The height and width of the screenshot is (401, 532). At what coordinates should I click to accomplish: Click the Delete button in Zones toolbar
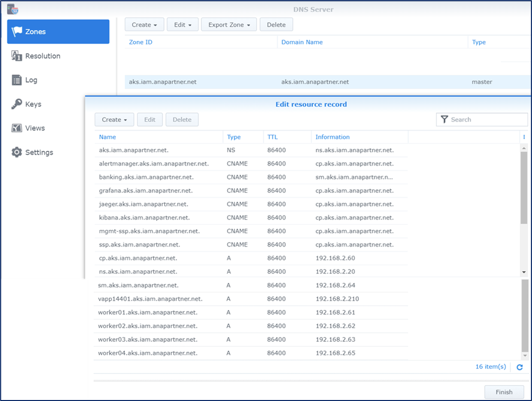[276, 25]
